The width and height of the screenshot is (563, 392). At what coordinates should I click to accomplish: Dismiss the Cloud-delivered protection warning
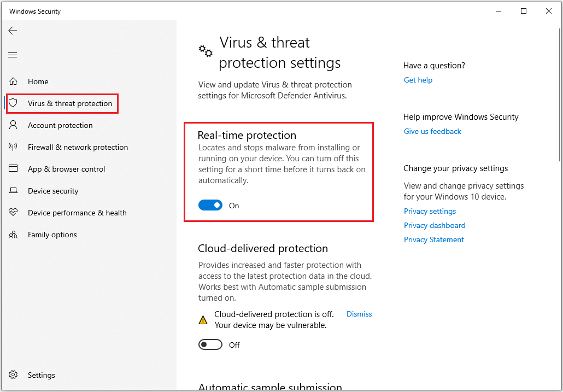click(x=359, y=314)
